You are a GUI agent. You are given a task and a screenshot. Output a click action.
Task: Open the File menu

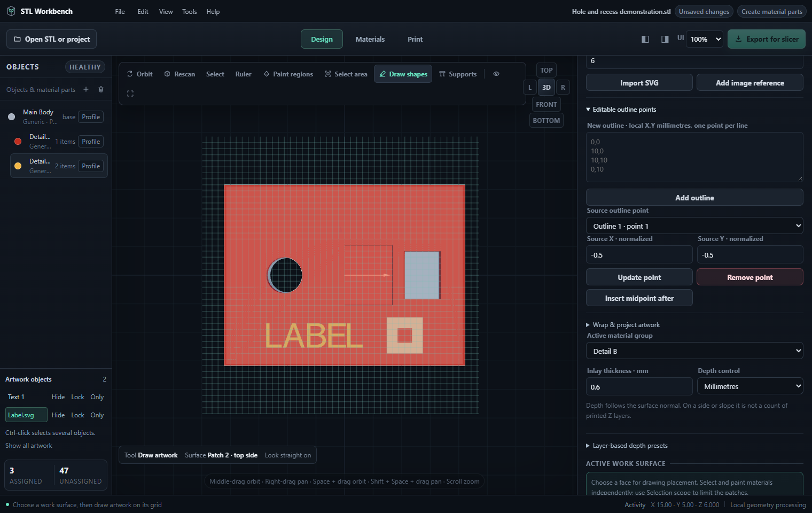[x=120, y=12]
